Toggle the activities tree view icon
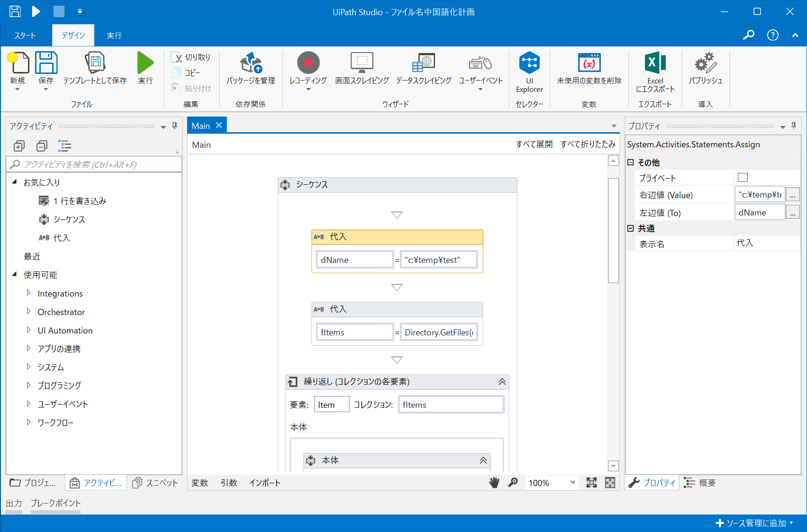 click(x=64, y=146)
